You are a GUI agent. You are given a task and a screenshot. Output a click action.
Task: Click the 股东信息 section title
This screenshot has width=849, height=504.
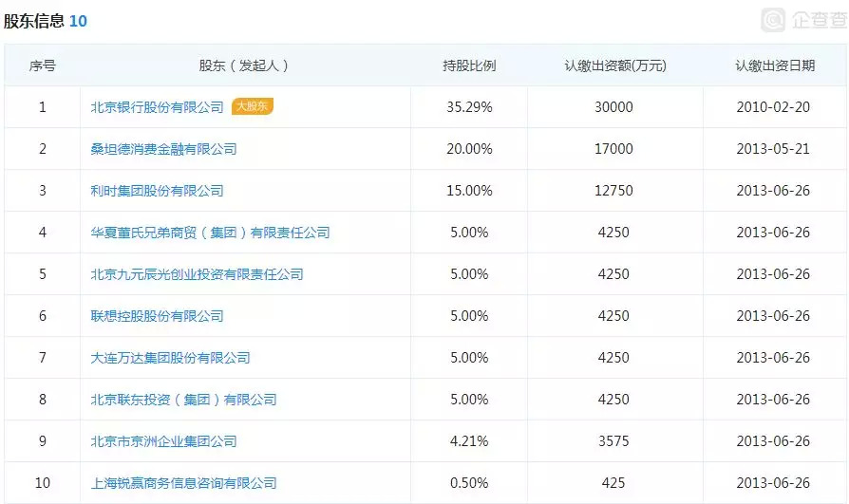[33, 21]
